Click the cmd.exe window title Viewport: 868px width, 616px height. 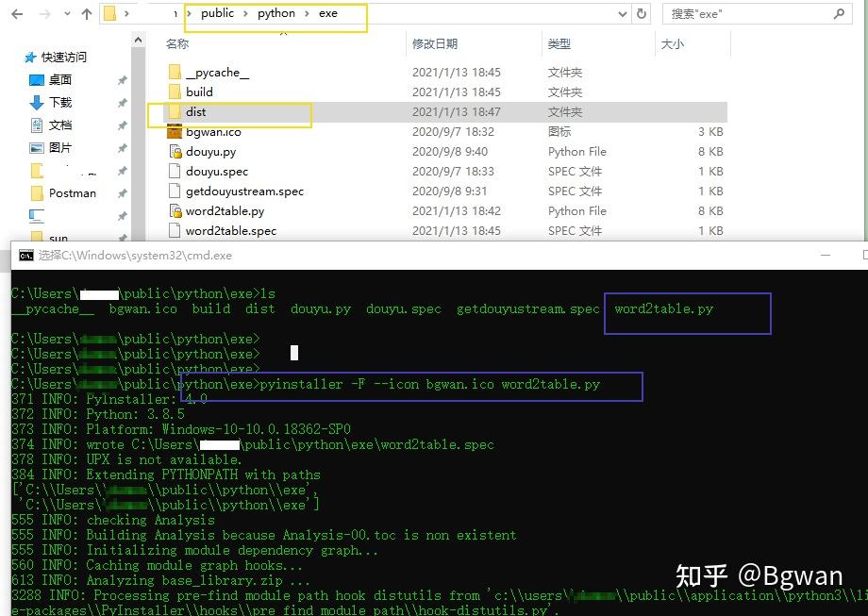point(135,255)
